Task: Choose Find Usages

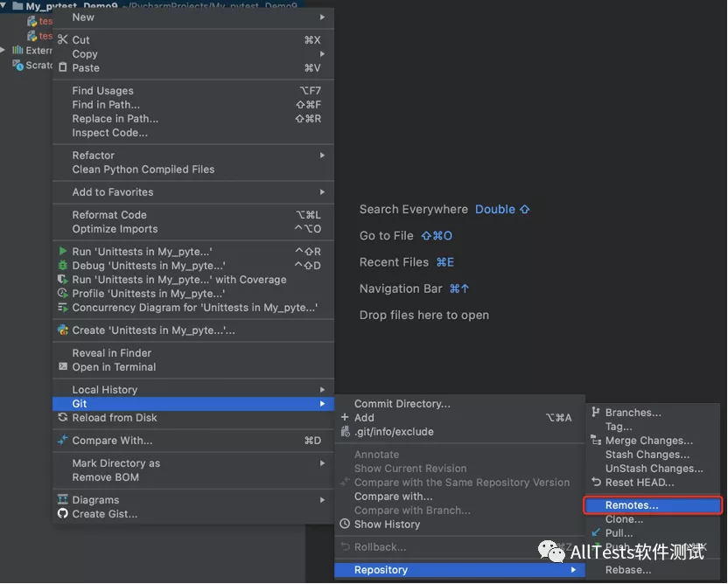Action: click(x=193, y=90)
